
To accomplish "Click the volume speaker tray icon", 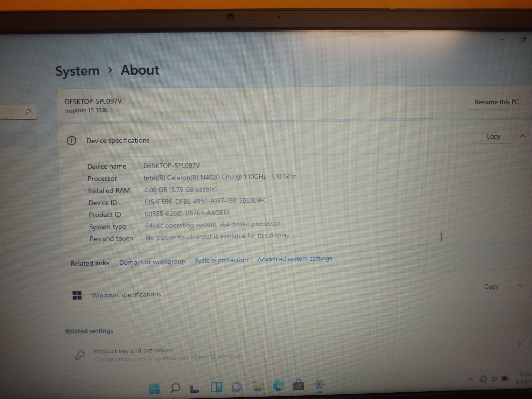I will [x=494, y=379].
